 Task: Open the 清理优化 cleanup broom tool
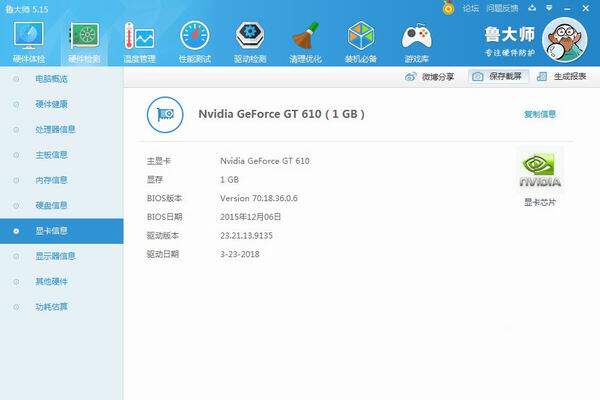(x=305, y=42)
